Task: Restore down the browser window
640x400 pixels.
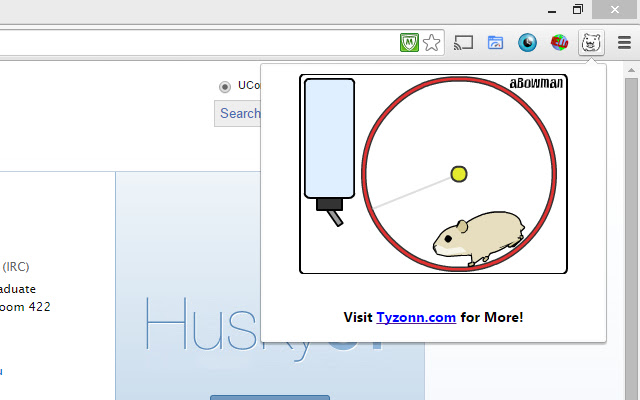Action: [x=578, y=9]
